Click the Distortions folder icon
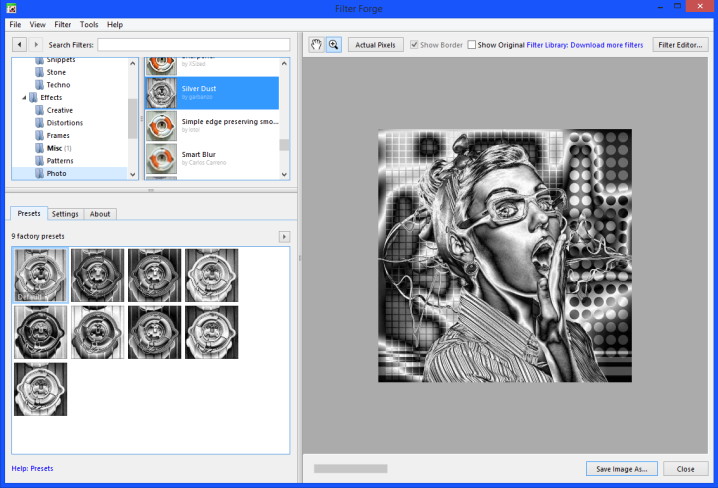 [x=40, y=123]
